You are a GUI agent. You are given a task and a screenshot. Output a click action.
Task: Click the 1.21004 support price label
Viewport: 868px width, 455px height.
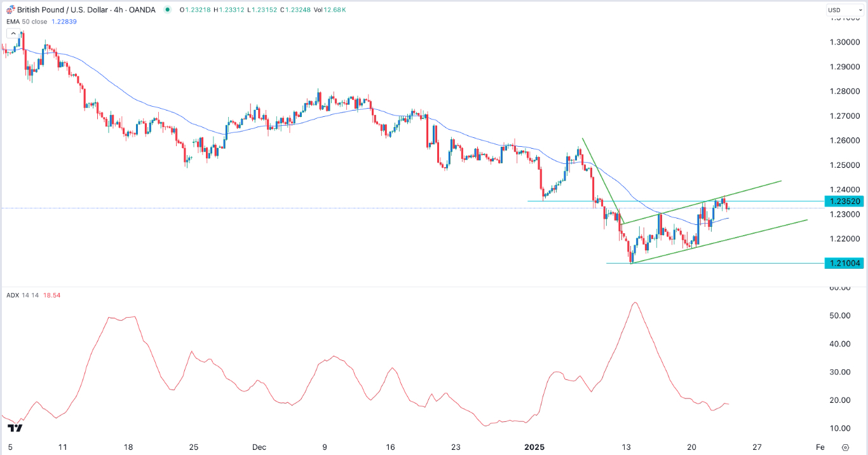click(x=845, y=262)
